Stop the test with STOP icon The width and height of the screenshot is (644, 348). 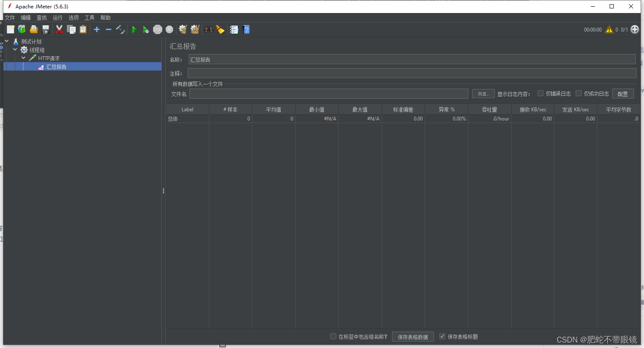pyautogui.click(x=158, y=29)
